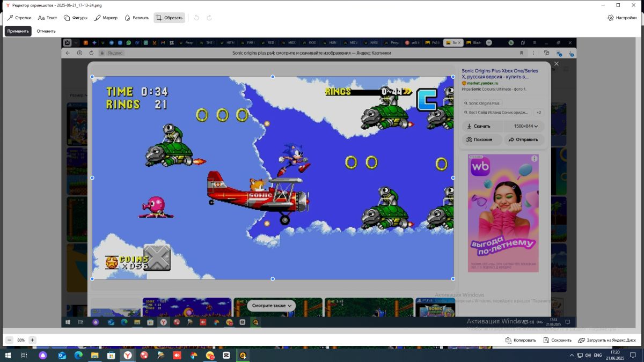Open the Windows notification center
The image size is (644, 362).
coord(634,356)
